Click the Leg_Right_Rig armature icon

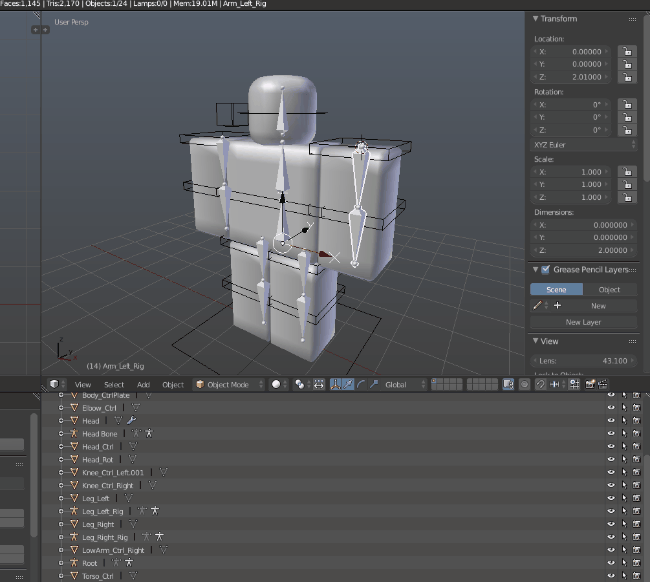pyautogui.click(x=74, y=537)
